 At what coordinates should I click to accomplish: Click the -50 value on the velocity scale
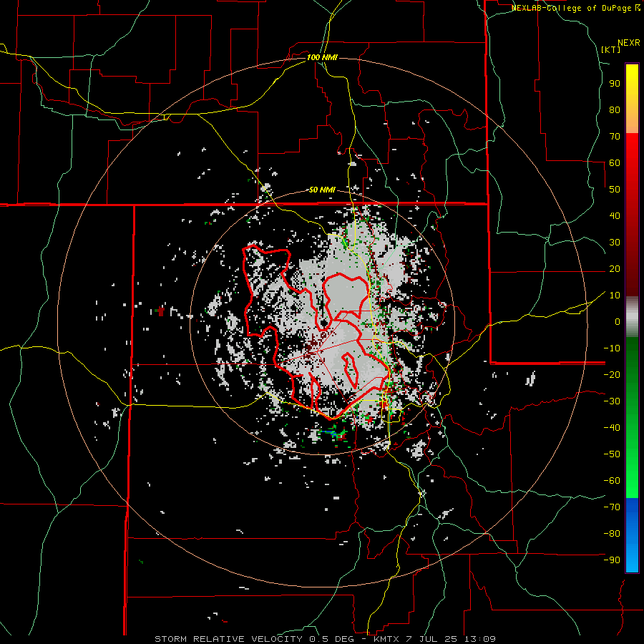(612, 454)
